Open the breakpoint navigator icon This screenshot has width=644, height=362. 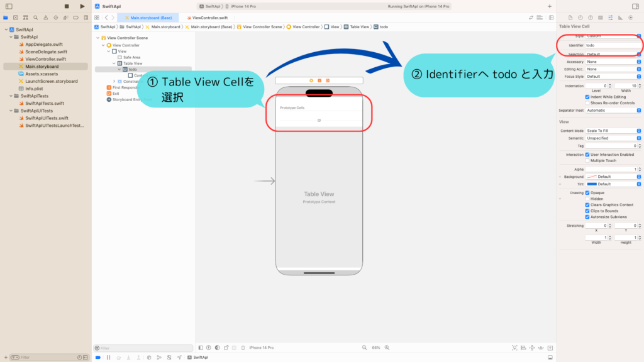click(x=76, y=18)
